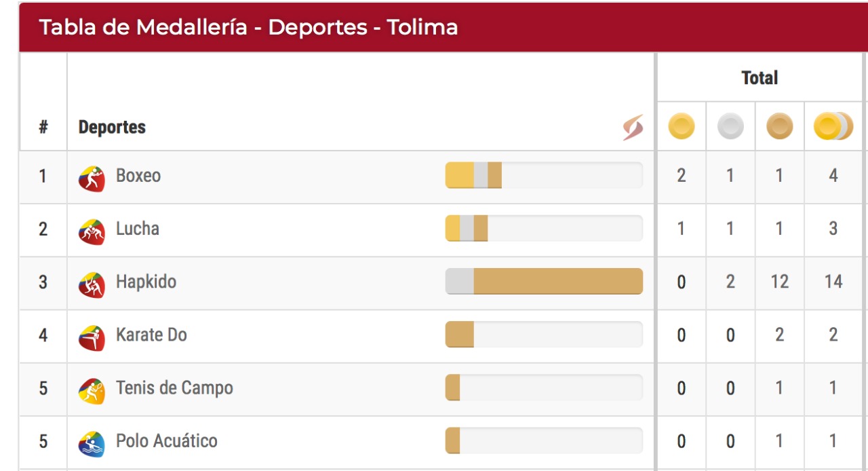Click the Boxeo medal distribution bar
The height and width of the screenshot is (471, 868).
point(544,176)
